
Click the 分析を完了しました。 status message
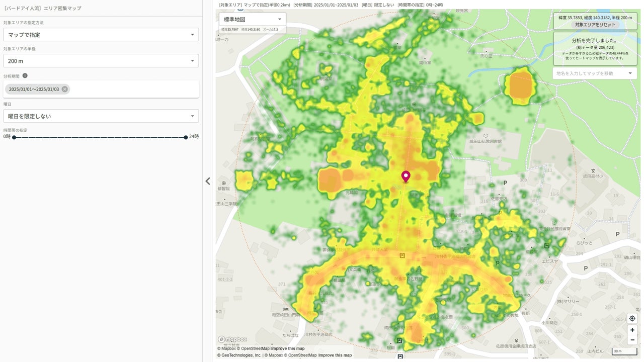(595, 41)
